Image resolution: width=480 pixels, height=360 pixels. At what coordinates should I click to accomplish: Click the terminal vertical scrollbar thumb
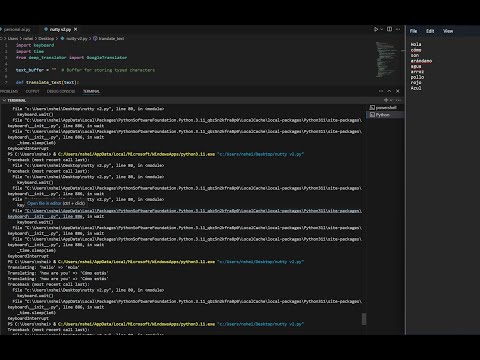[x=364, y=319]
